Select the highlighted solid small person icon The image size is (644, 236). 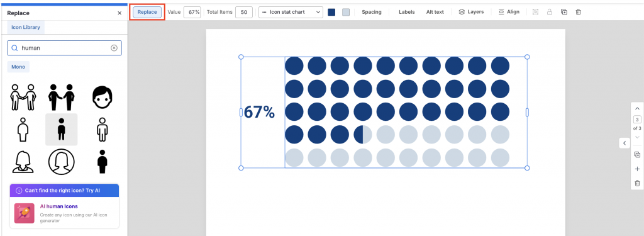click(61, 130)
